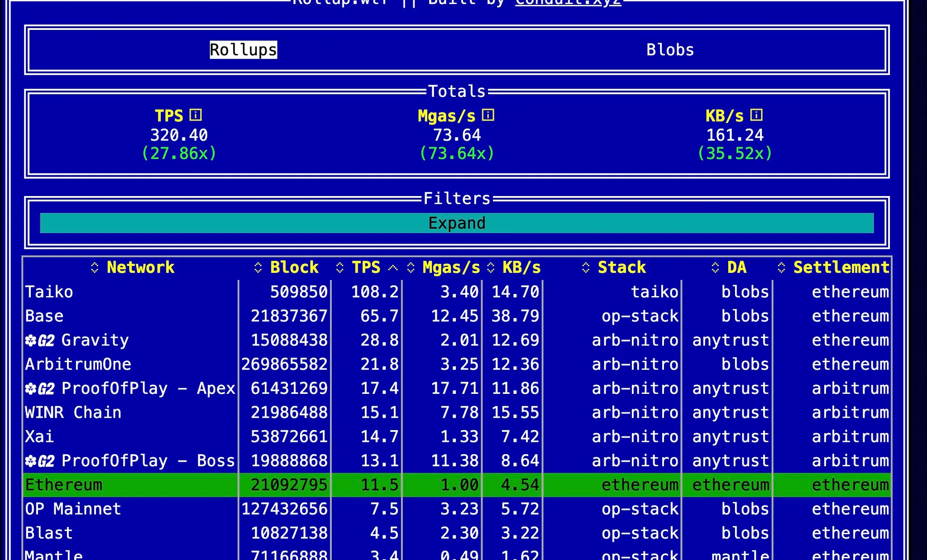
Task: Switch to the Rollups tab
Action: [243, 50]
